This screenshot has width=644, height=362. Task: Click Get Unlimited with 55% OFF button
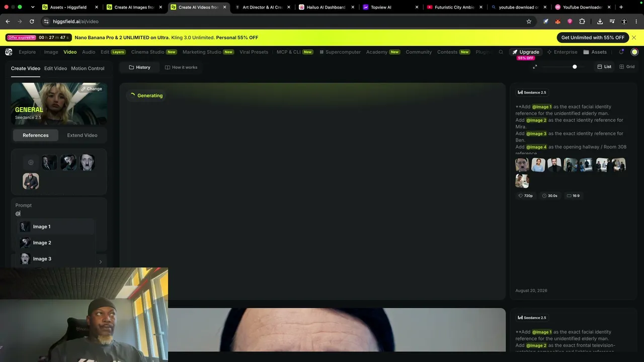tap(593, 38)
